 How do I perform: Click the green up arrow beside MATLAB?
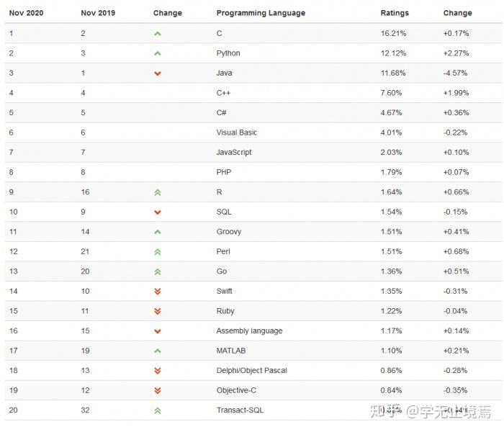(x=158, y=351)
